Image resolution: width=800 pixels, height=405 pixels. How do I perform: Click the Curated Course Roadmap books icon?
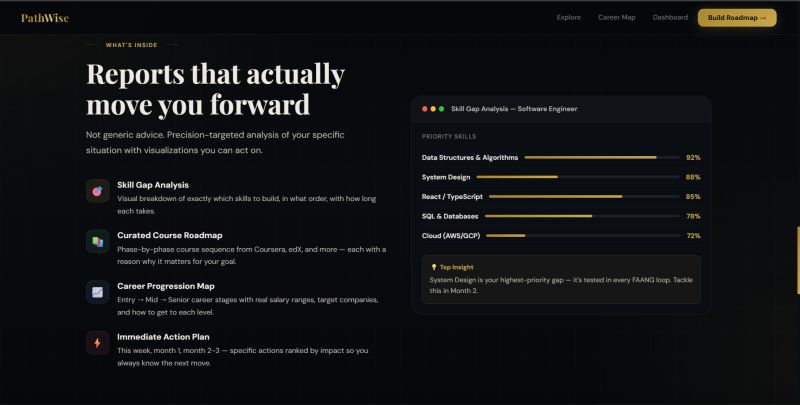pos(97,241)
